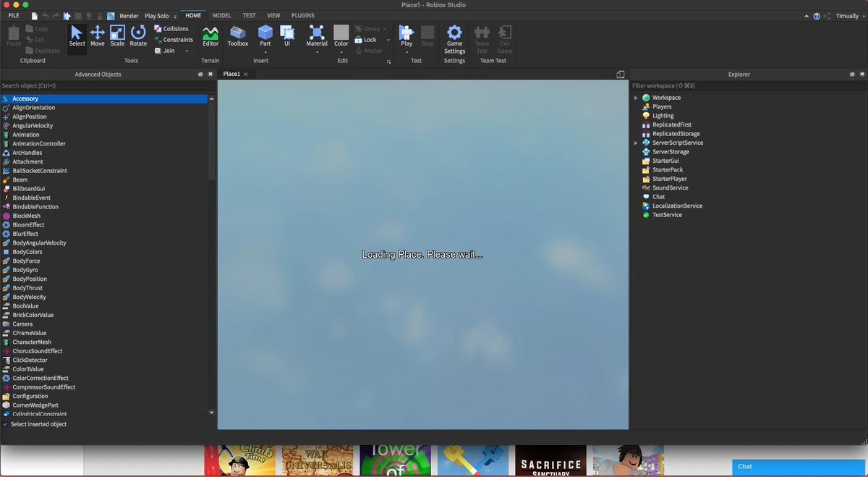
Task: Float the Explorer panel
Action: (x=851, y=74)
